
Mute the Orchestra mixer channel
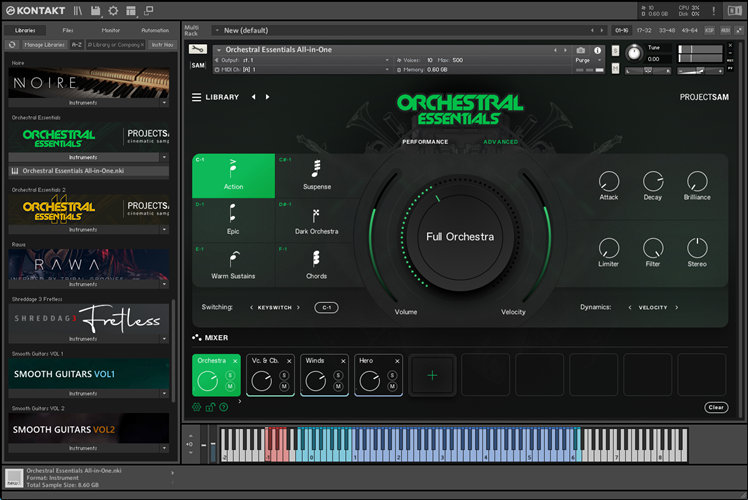click(230, 386)
